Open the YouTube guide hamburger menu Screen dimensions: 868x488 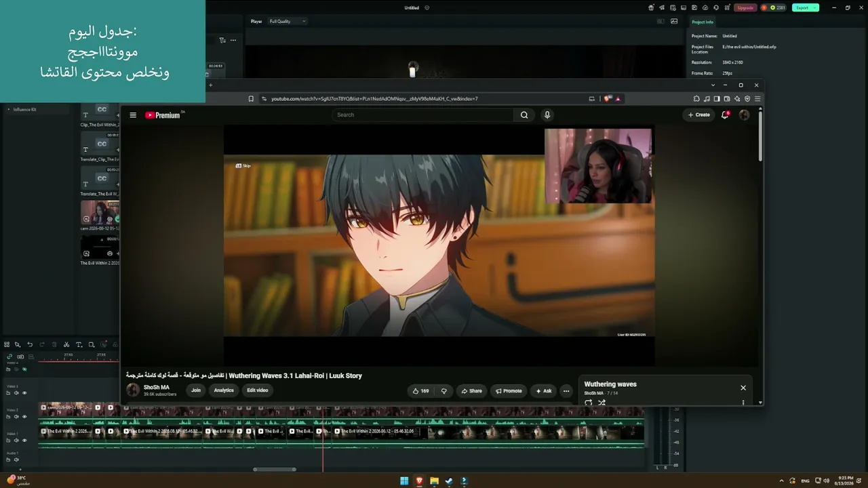tap(133, 115)
